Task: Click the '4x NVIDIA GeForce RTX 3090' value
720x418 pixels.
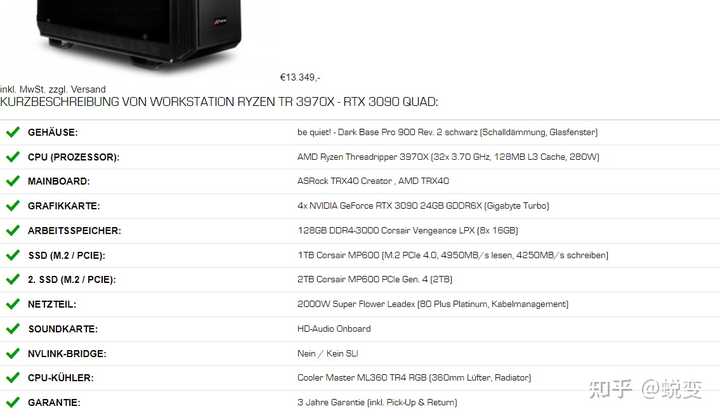Action: pos(423,206)
